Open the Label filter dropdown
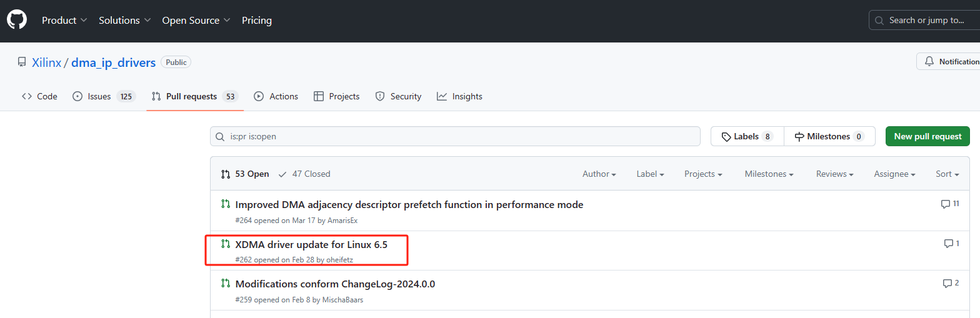 coord(650,174)
